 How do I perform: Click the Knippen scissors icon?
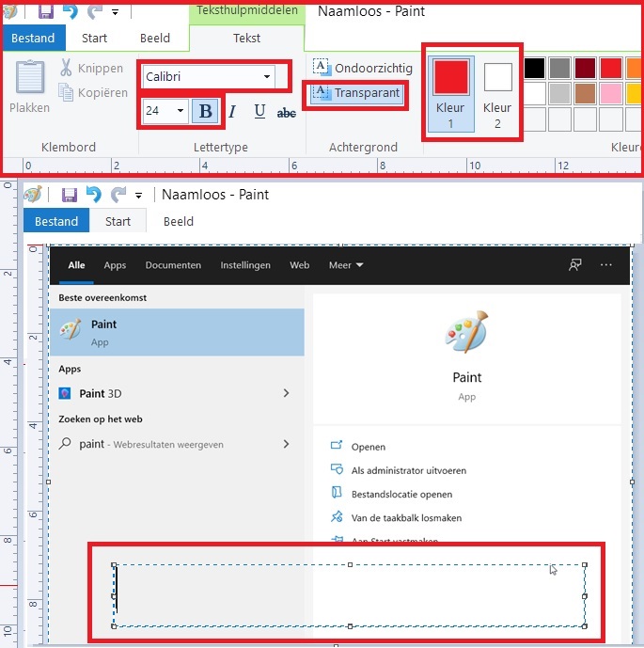[67, 68]
